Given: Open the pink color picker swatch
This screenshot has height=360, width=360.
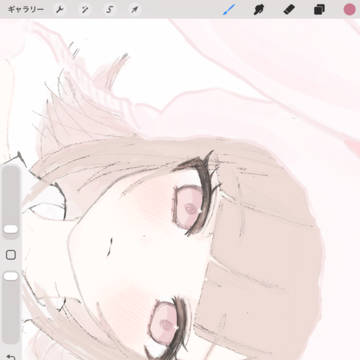Looking at the screenshot, I should (x=349, y=9).
